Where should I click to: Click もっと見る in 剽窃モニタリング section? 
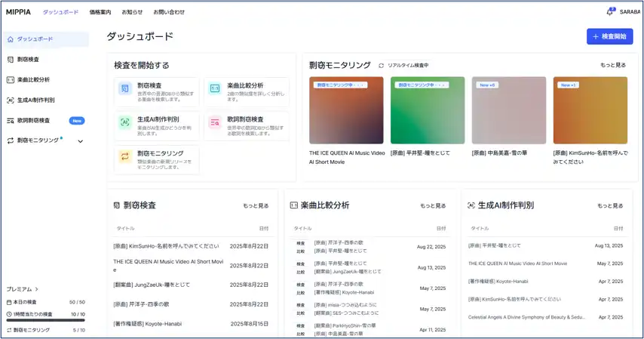[x=613, y=65]
